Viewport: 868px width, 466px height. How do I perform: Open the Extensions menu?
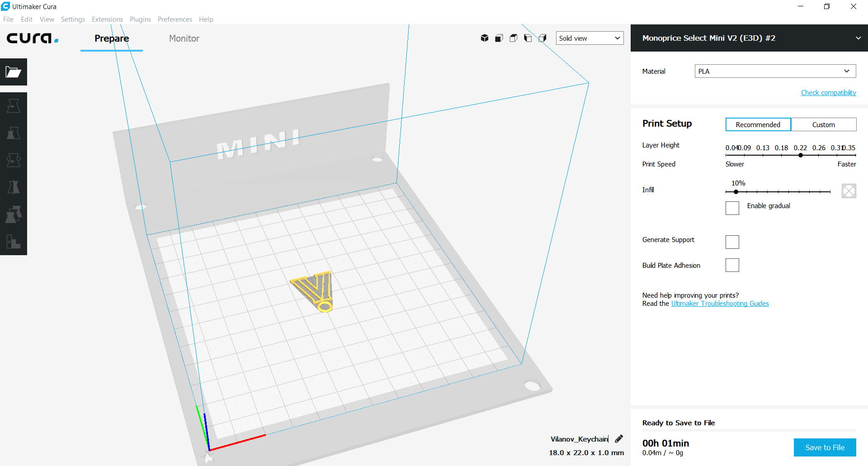(107, 19)
